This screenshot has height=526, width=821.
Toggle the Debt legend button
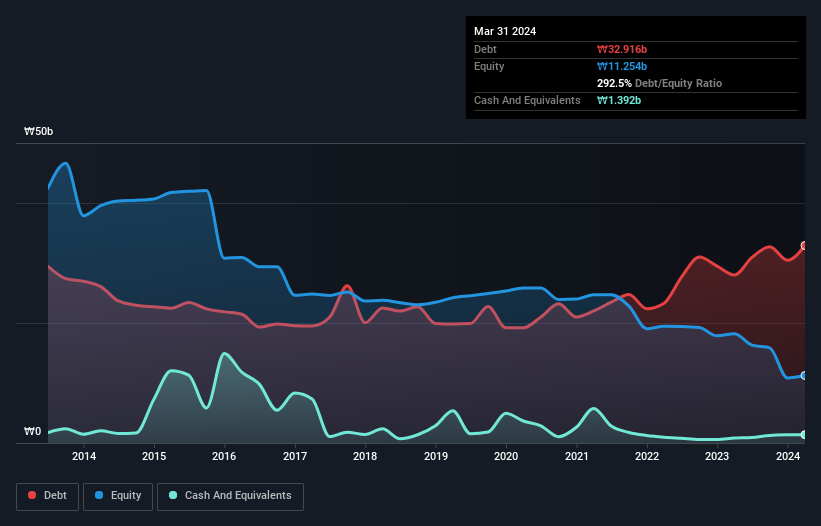coord(48,496)
